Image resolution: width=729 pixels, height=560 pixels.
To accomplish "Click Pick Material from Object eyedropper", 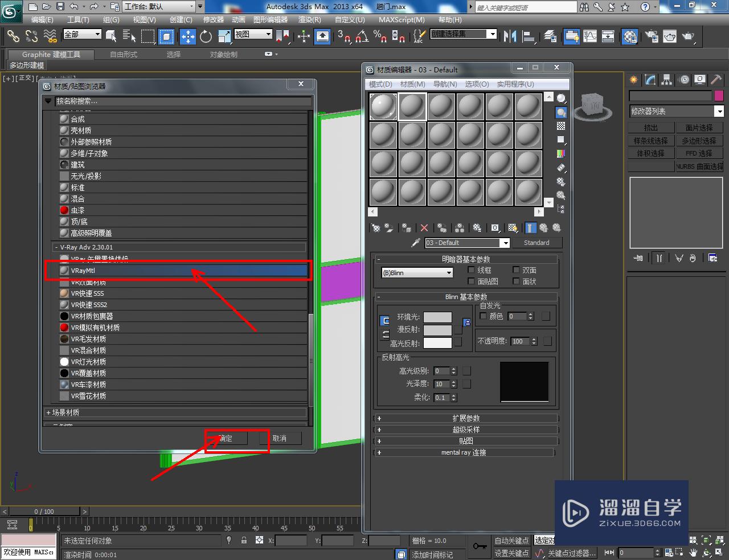I will point(416,243).
